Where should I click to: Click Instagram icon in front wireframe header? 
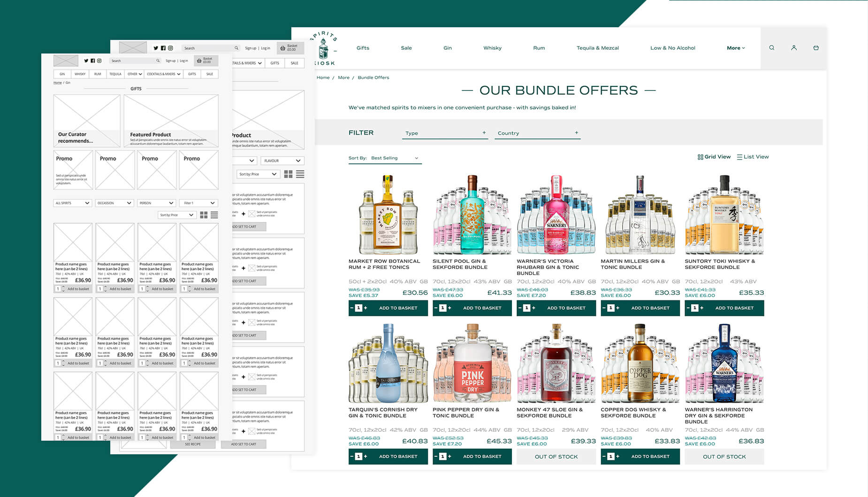(99, 61)
